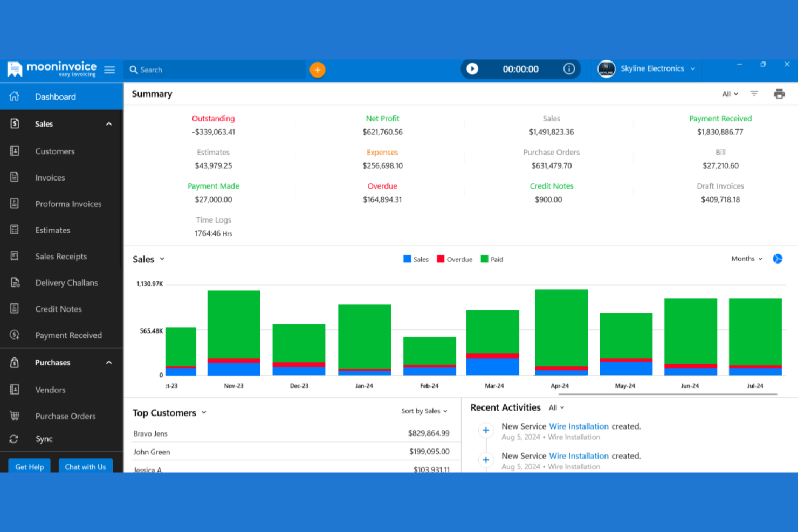
Task: Open Vendors from the sidebar menu
Action: point(49,390)
